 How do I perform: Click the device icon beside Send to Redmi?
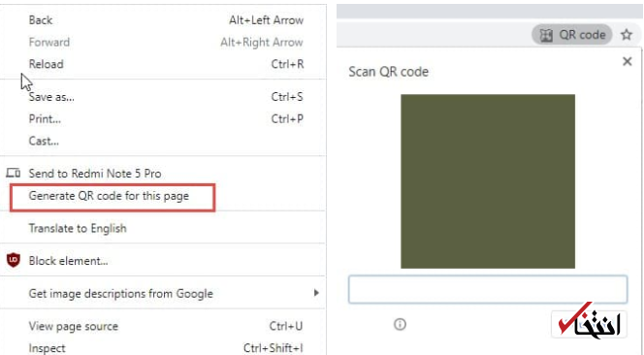(14, 173)
